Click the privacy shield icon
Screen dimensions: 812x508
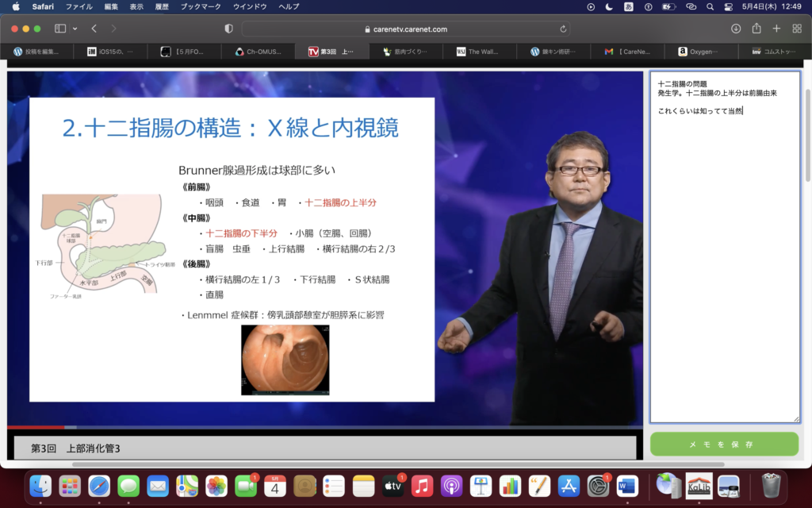point(228,29)
